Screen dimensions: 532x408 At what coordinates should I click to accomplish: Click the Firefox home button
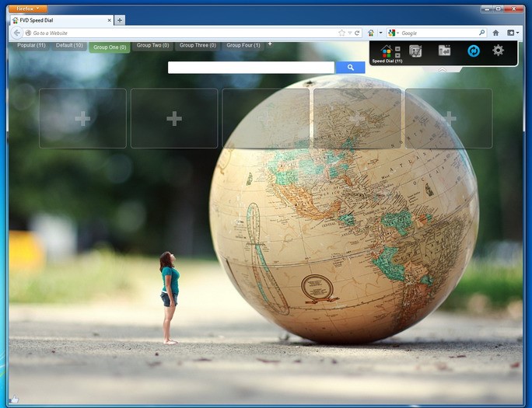click(x=495, y=33)
